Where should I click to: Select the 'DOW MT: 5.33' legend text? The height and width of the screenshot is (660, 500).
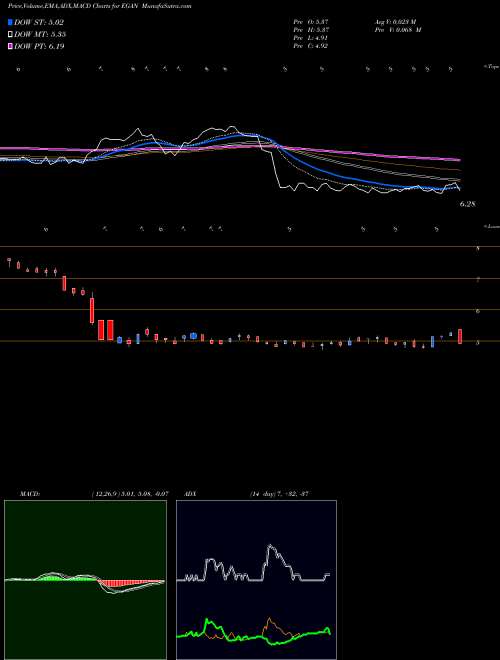tap(40, 35)
